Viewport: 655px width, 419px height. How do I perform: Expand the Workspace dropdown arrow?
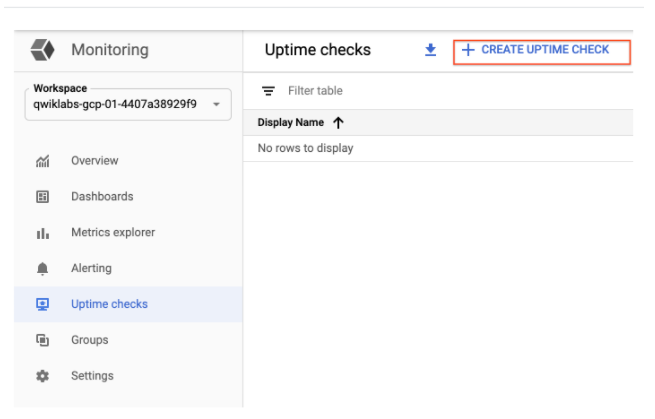216,104
